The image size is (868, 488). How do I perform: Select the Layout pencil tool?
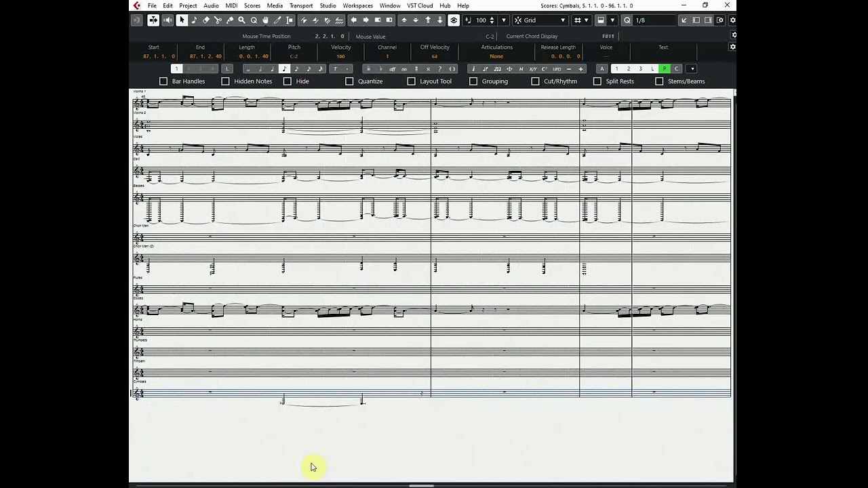[x=277, y=20]
